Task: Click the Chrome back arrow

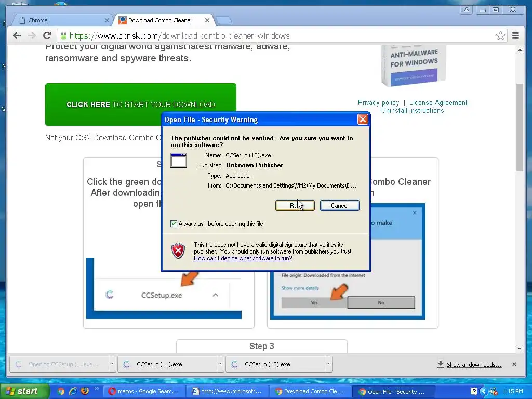Action: click(x=17, y=36)
